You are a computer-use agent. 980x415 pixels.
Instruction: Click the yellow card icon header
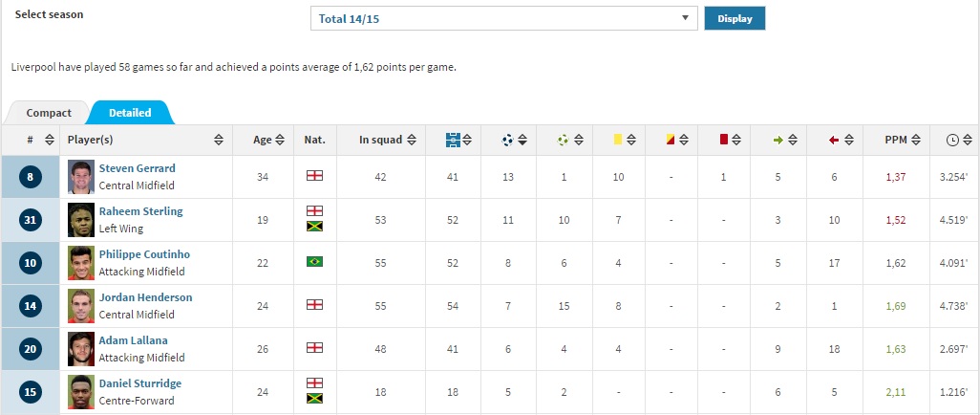click(617, 140)
